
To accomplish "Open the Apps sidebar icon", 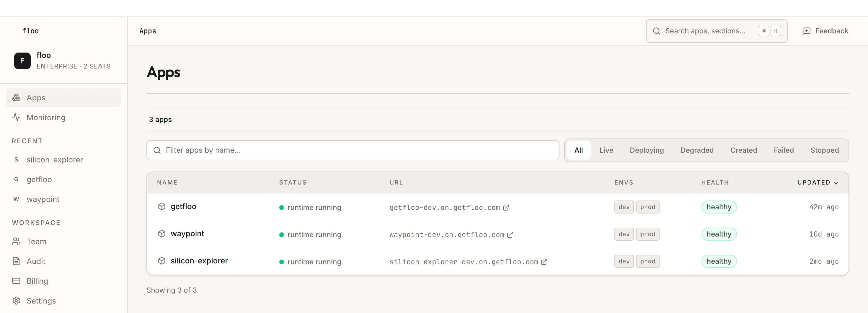I will pyautogui.click(x=16, y=98).
